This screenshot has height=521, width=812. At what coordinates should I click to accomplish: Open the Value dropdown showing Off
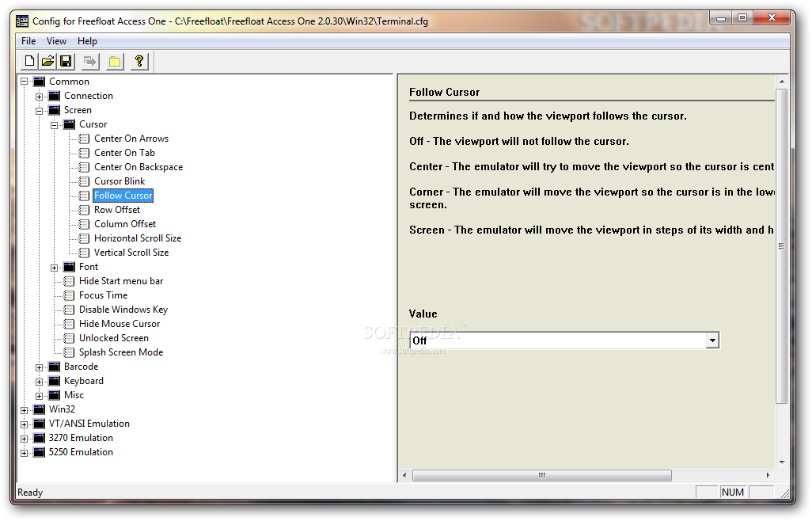click(x=712, y=340)
